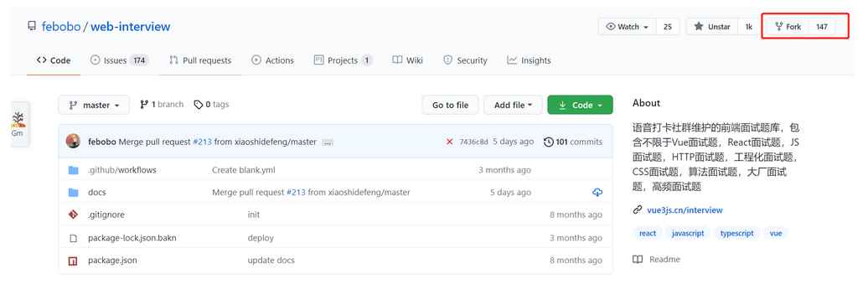Viewport: 868px width, 305px height.
Task: Click the fork count 147
Action: [821, 27]
